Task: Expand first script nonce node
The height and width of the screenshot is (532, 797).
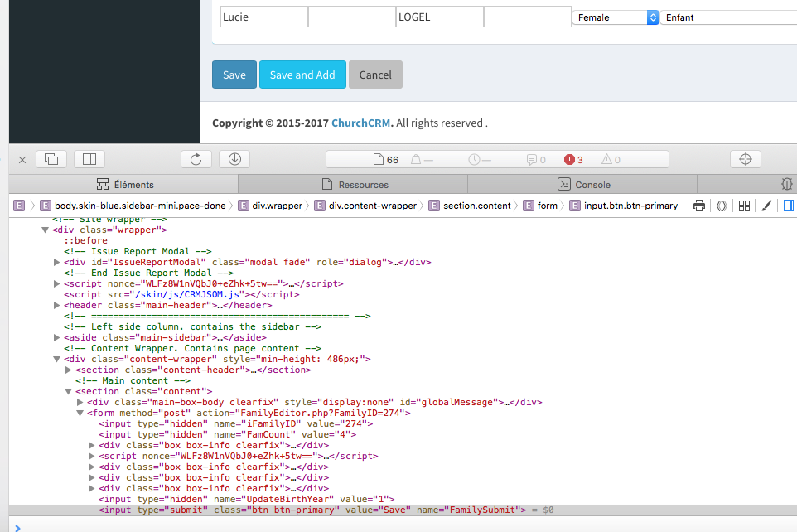Action: [56, 283]
